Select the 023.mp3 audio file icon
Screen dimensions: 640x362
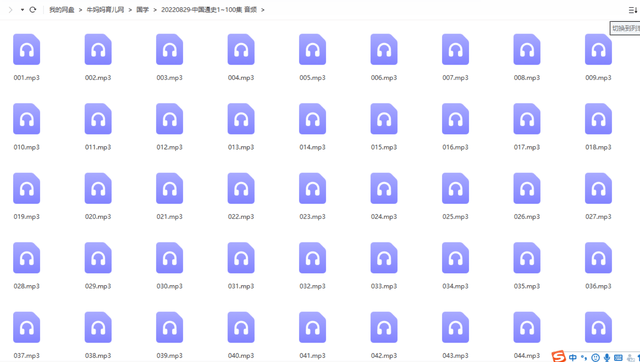(x=312, y=188)
